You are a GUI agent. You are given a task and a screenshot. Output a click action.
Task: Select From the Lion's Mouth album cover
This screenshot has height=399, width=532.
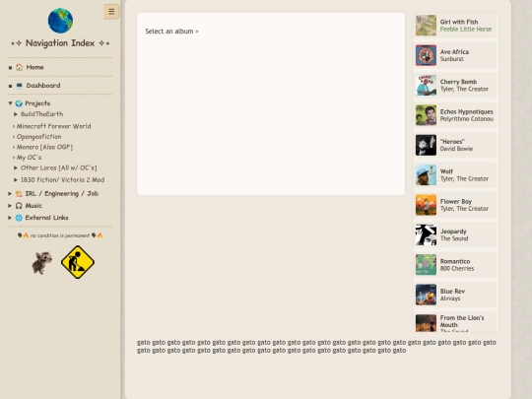[427, 323]
